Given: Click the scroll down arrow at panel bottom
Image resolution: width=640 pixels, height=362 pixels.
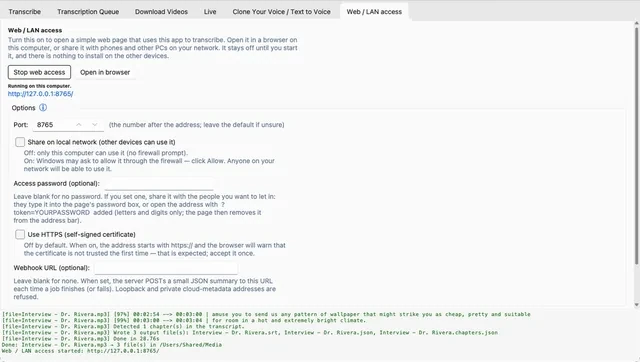Looking at the screenshot, I should pos(636,305).
